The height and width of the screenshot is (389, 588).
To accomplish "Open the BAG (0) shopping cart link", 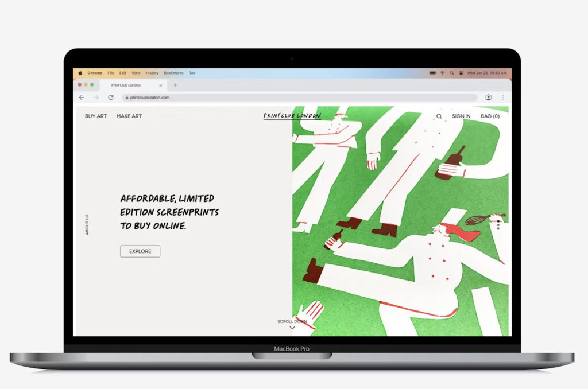I will [x=490, y=116].
